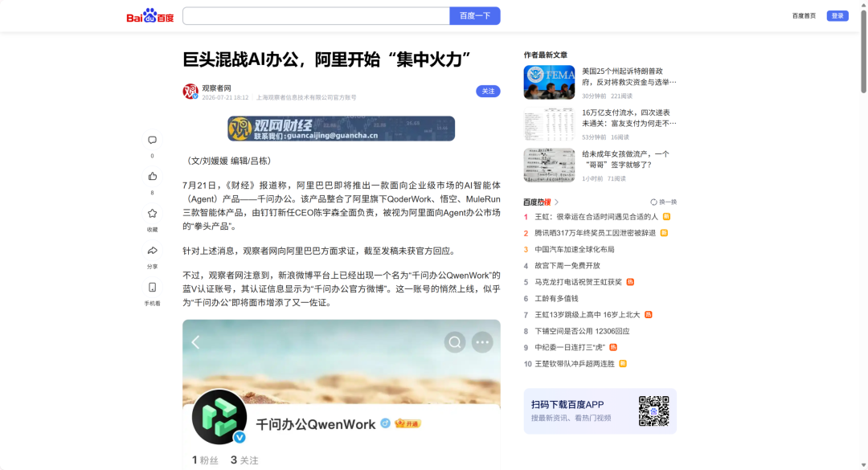This screenshot has width=868, height=470.
Task: Click the 登录 login button
Action: tap(837, 15)
